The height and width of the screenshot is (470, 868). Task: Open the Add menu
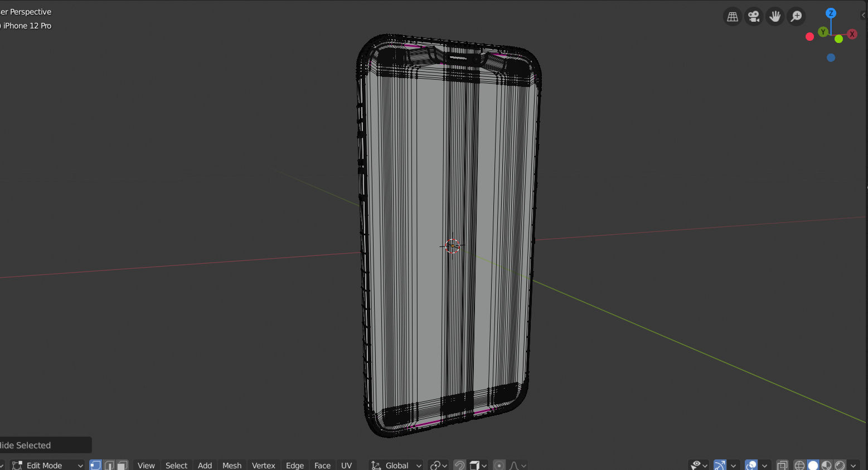coord(205,465)
